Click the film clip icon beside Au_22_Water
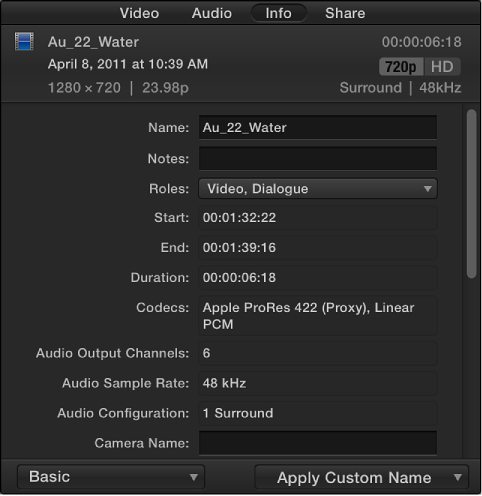The image size is (482, 496). (24, 42)
